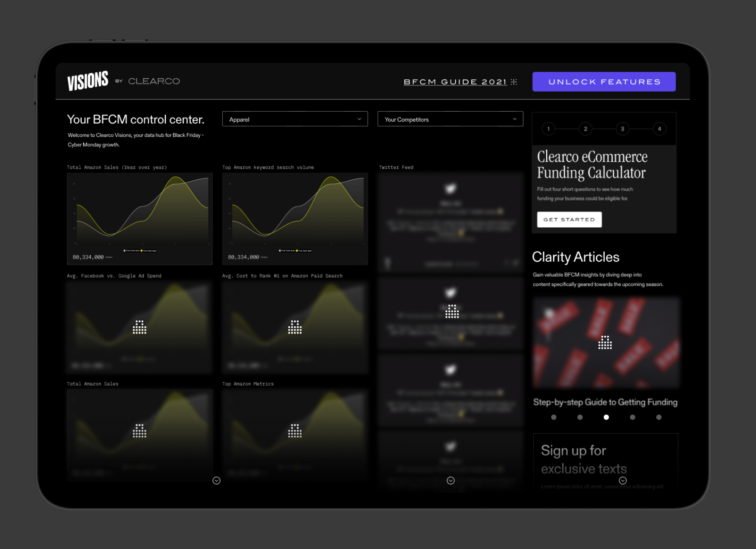Select the first article carousel dot
The height and width of the screenshot is (549, 756).
coord(554,418)
